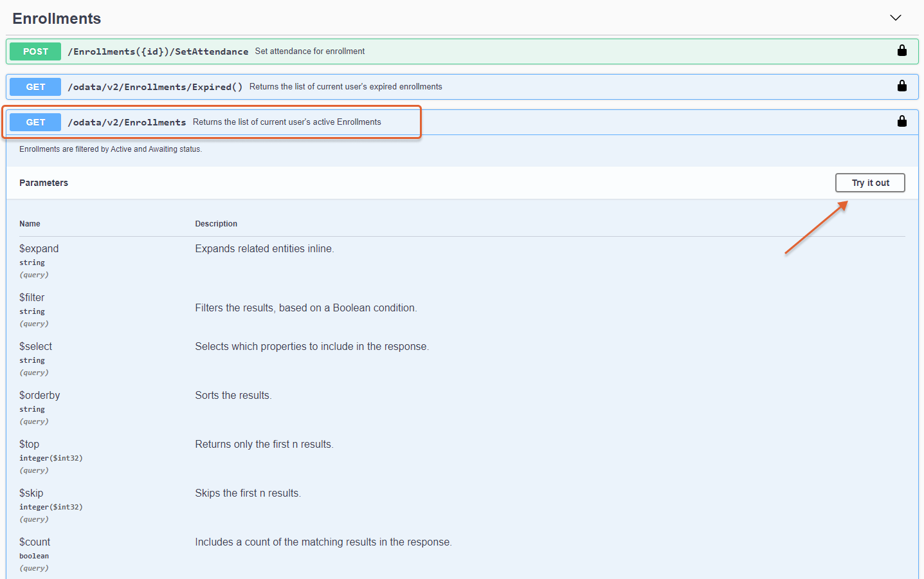Image resolution: width=924 pixels, height=579 pixels.
Task: Click the POST method badge for SetAttendance
Action: click(35, 51)
